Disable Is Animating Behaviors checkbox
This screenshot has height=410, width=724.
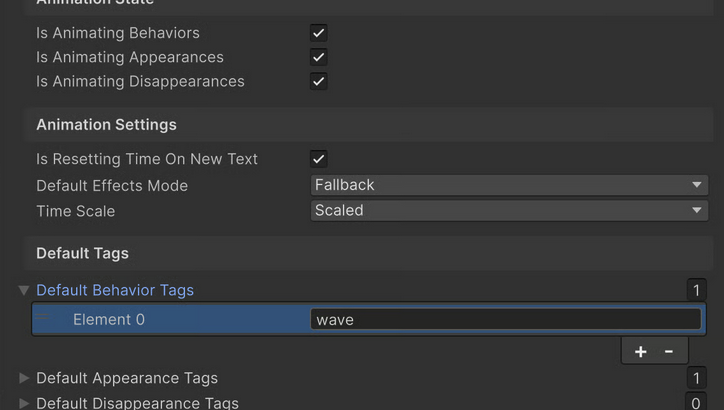tap(319, 33)
